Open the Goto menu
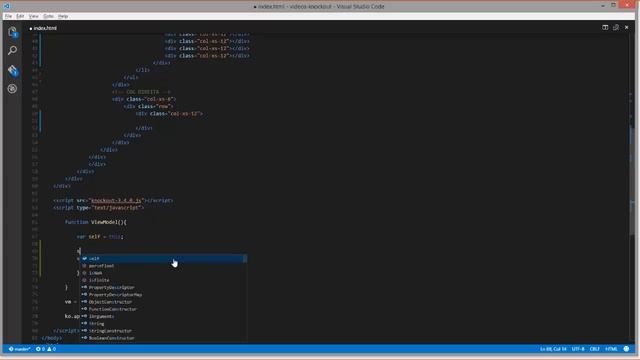This screenshot has width=640, height=360. click(48, 16)
